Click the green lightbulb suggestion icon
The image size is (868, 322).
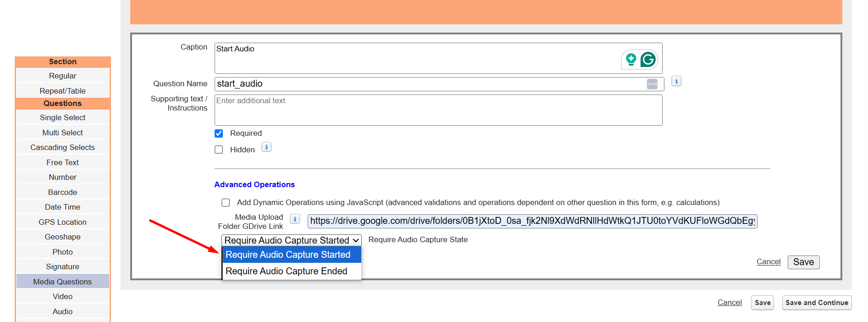(631, 59)
